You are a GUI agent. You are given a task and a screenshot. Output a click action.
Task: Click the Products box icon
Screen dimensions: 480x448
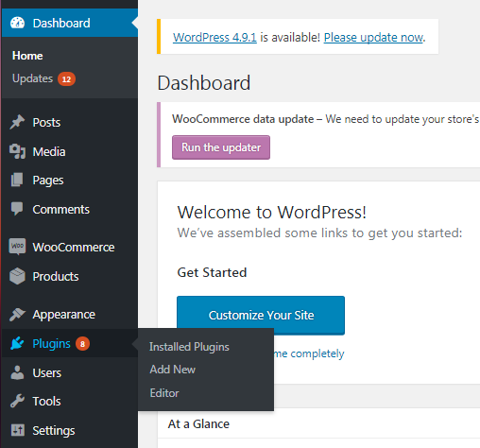pyautogui.click(x=17, y=276)
